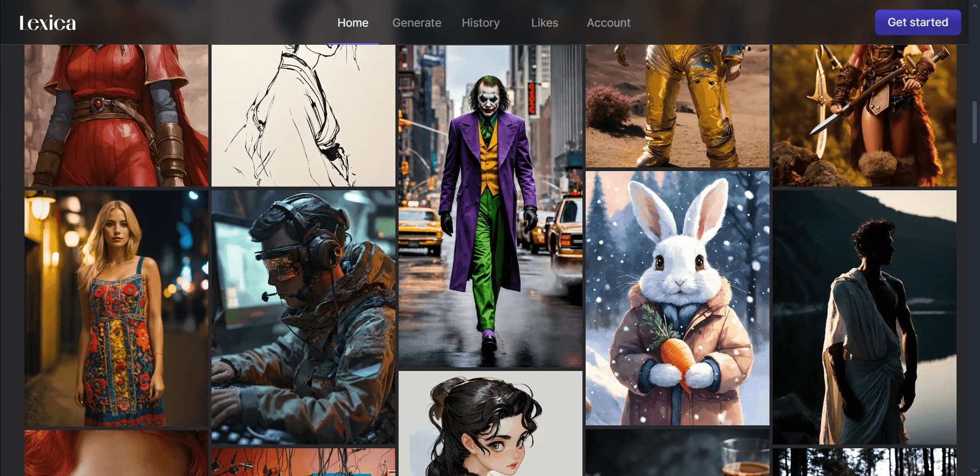Open the gold spacesuit in desert image
The image size is (980, 476).
click(677, 106)
